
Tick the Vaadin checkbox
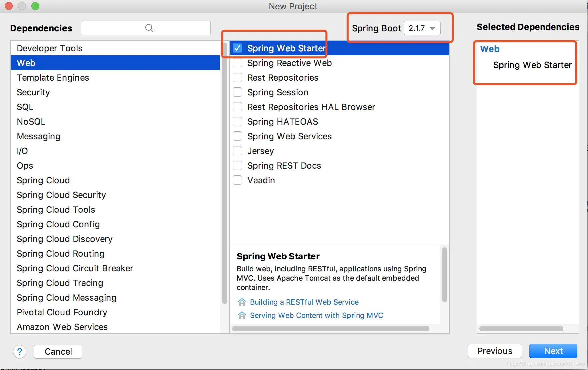point(237,180)
